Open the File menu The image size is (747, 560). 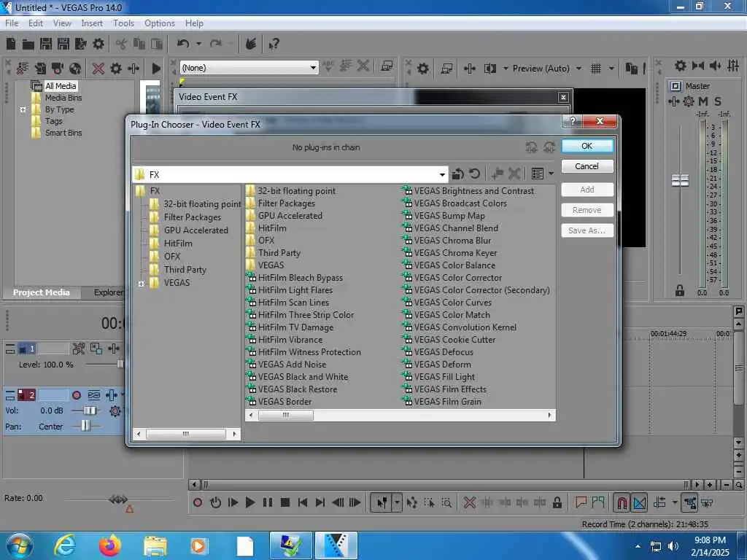[12, 23]
